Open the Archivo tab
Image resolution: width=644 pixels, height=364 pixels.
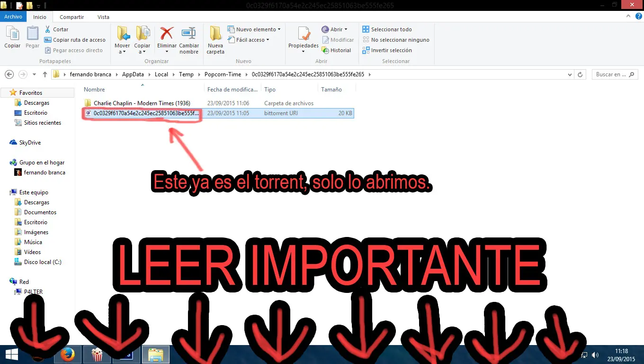(13, 17)
